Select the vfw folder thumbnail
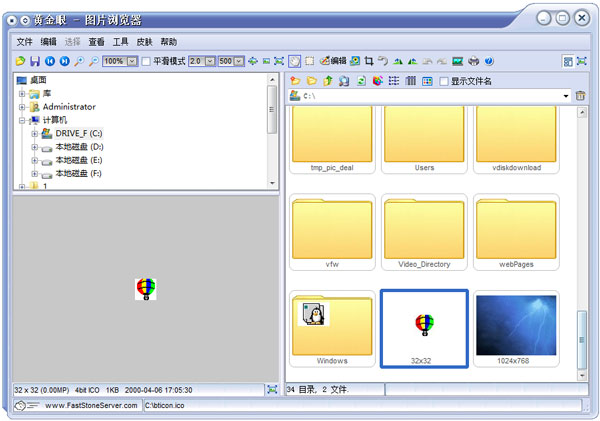 332,232
